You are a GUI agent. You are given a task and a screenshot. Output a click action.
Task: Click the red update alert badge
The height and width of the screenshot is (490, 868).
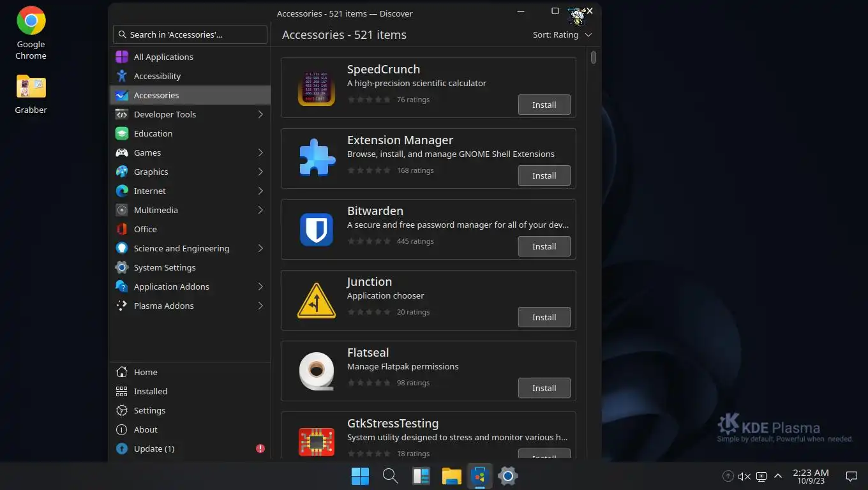260,449
